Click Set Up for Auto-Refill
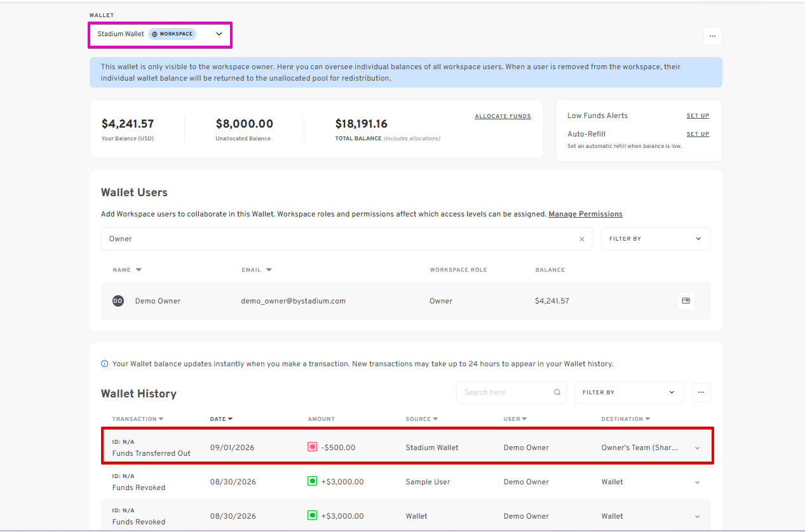This screenshot has height=532, width=805. pos(698,134)
